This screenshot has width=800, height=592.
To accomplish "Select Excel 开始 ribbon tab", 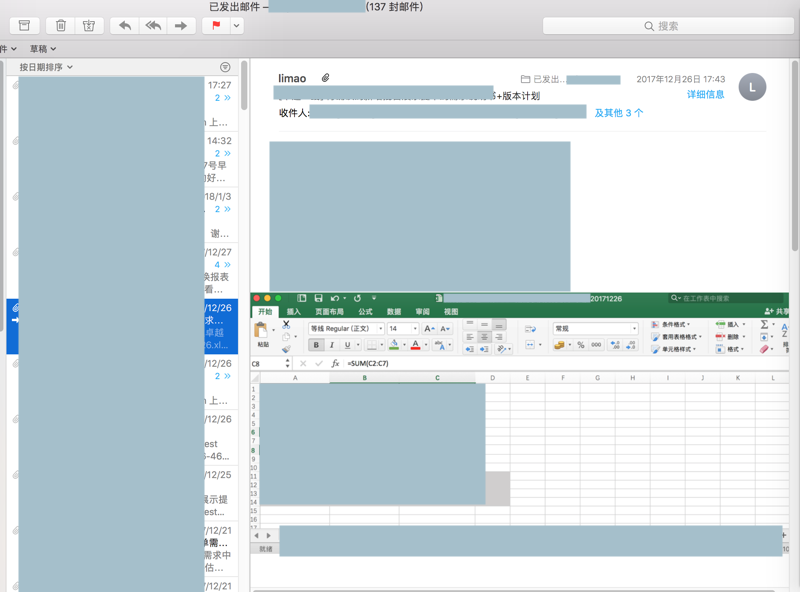I will coord(265,312).
